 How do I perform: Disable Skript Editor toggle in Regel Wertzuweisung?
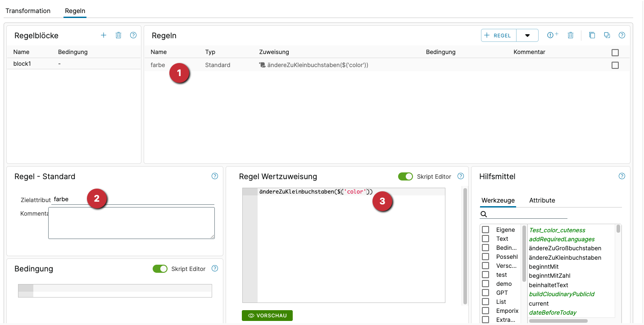(405, 176)
